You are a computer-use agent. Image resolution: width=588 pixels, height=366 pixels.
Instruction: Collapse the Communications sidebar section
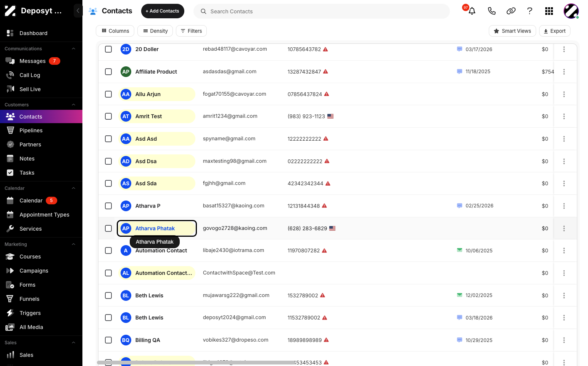point(74,49)
